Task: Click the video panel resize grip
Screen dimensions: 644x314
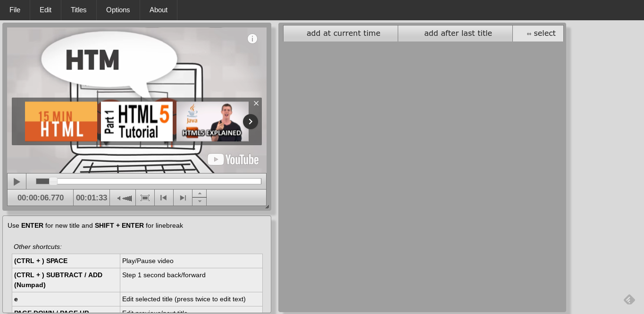Action: (267, 207)
